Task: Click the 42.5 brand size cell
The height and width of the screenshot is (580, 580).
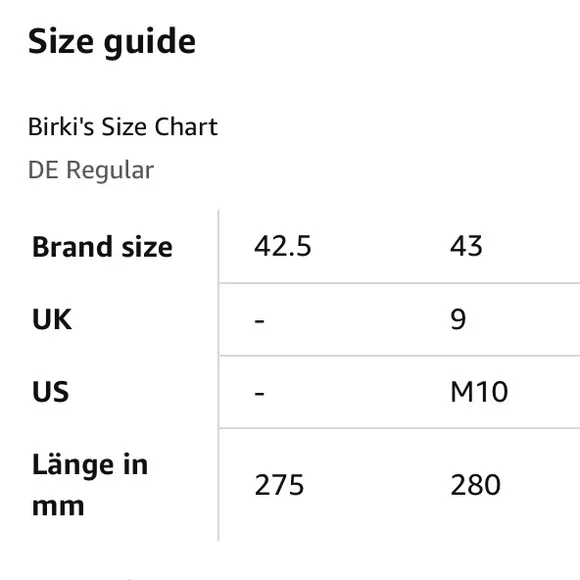Action: pos(283,246)
